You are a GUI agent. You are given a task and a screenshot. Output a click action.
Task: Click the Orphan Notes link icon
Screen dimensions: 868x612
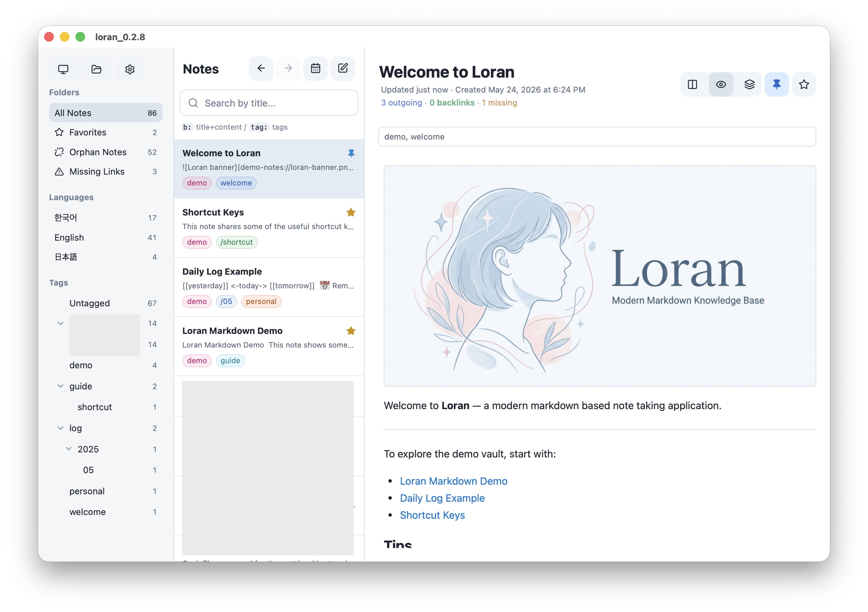(x=60, y=152)
